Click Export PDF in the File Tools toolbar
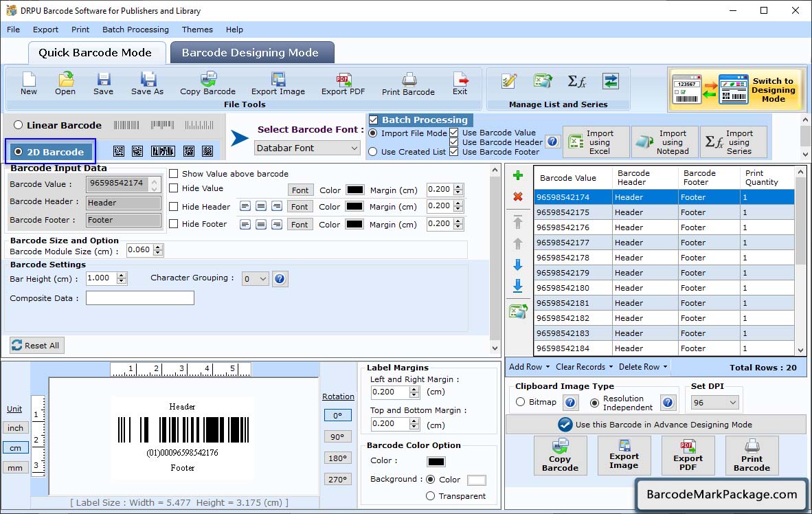The height and width of the screenshot is (514, 812). coord(343,84)
